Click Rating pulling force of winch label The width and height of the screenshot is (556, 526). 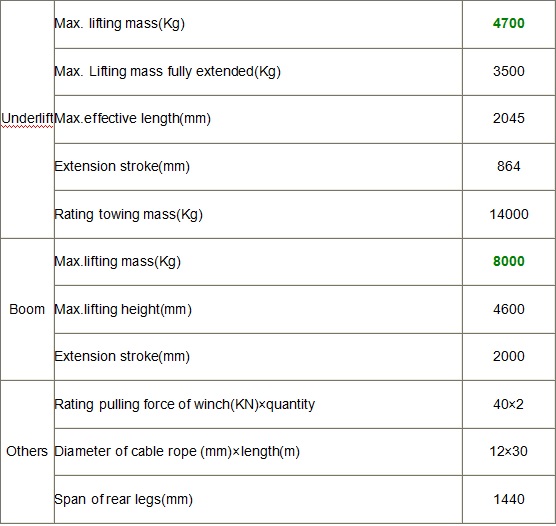[184, 405]
